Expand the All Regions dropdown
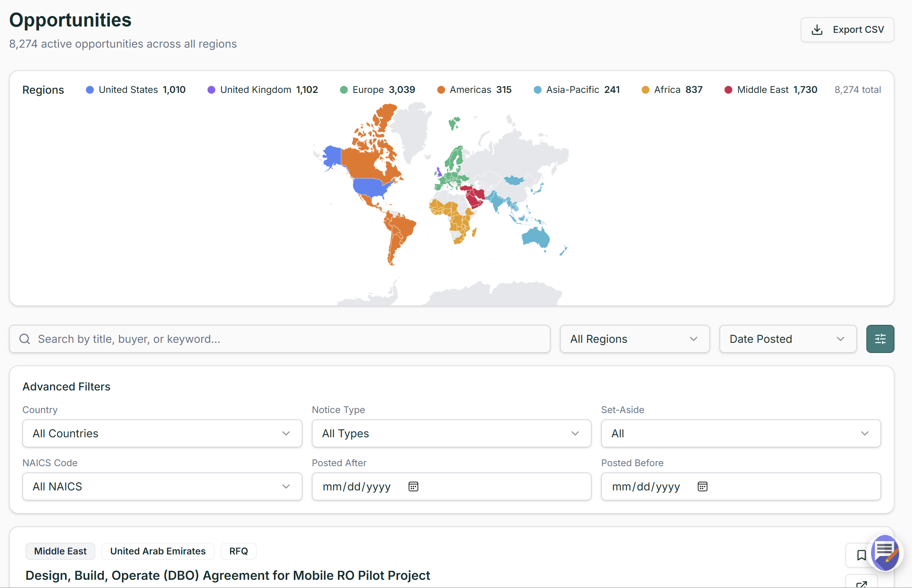 [635, 339]
